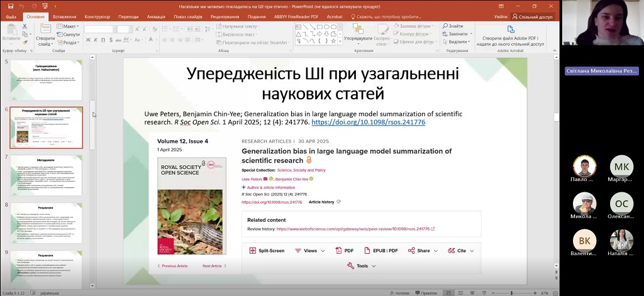This screenshot has height=296, width=644.
Task: Click the Спільний доступ (Share) button
Action: (x=531, y=17)
